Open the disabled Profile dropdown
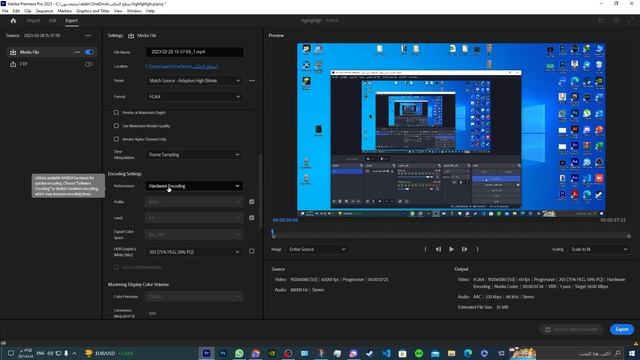 point(194,202)
